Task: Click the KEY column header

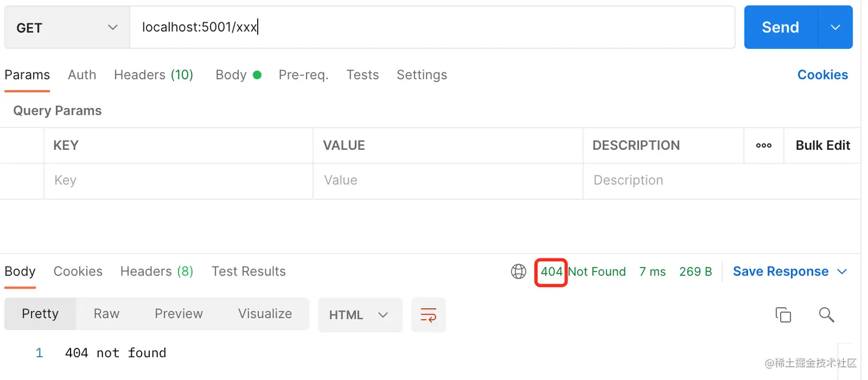Action: (66, 146)
